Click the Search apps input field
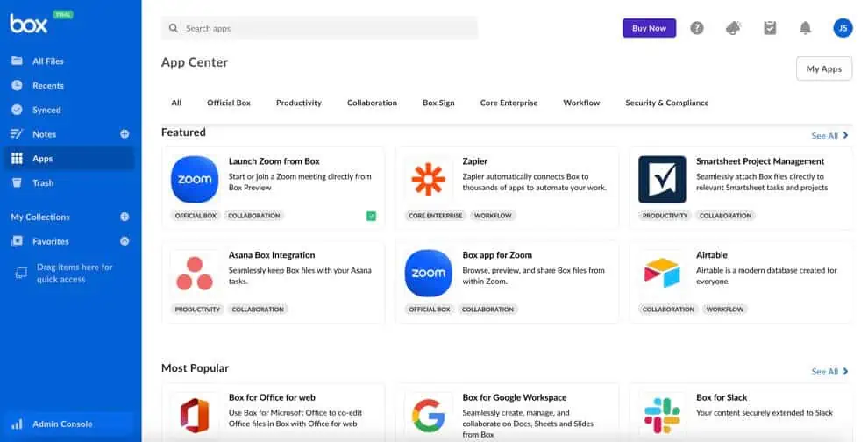This screenshot has height=442, width=868. point(324,28)
